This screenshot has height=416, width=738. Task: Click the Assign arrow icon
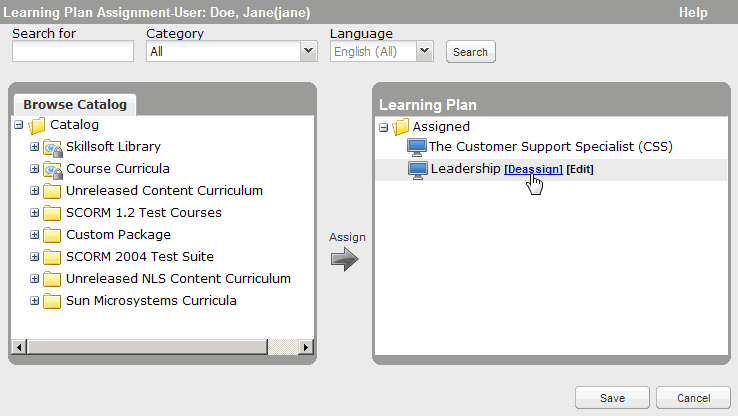tap(345, 260)
